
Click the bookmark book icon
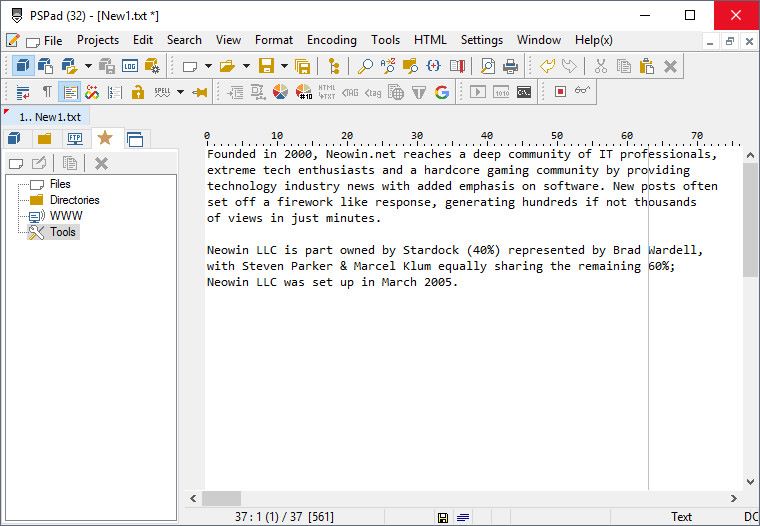click(457, 66)
